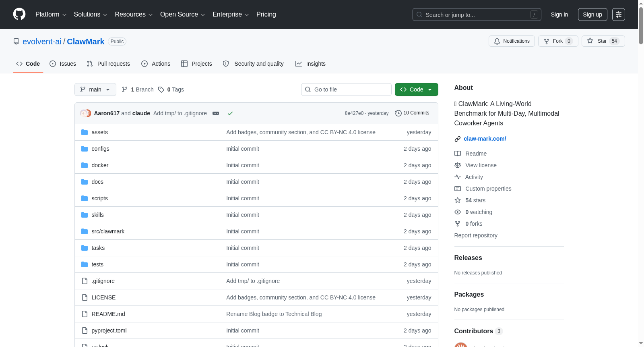The width and height of the screenshot is (644, 347).
Task: Click the docker folder icon
Action: [x=85, y=165]
